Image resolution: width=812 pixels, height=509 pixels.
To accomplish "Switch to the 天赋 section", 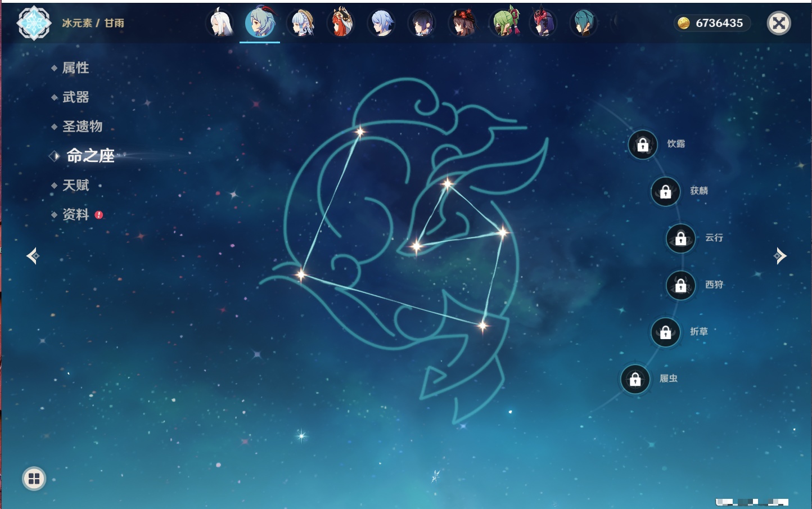I will point(75,185).
